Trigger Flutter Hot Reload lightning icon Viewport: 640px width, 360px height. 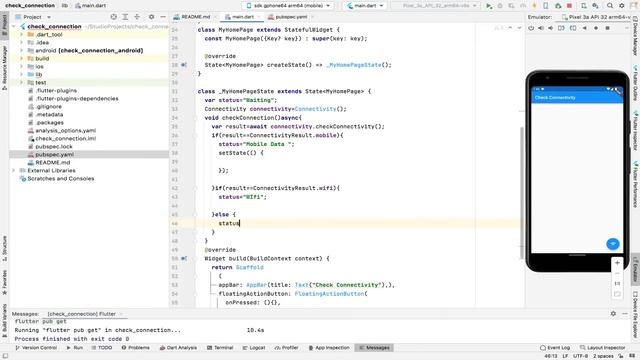pyautogui.click(x=534, y=6)
